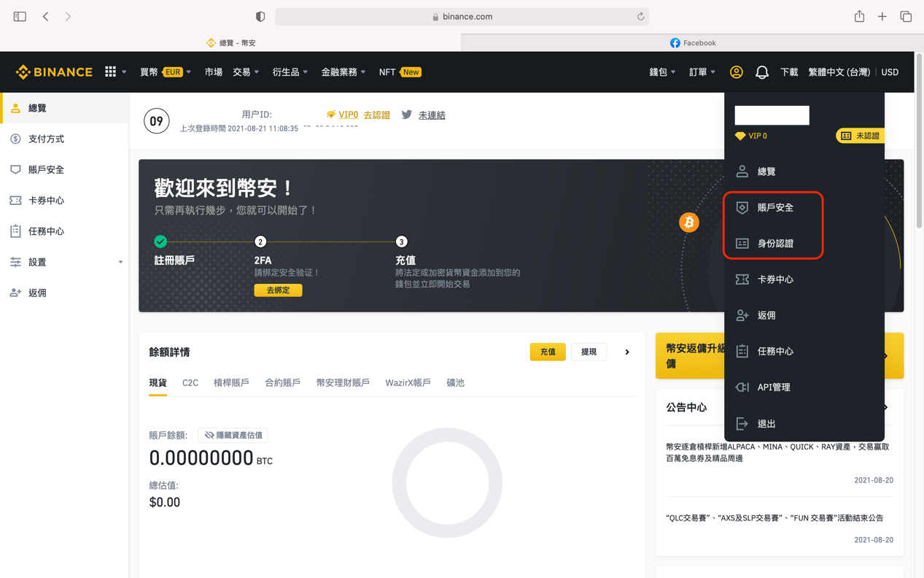924x578 pixels.
Task: Click the ticket icon beside 卡券中心 in dropdown
Action: coord(742,280)
